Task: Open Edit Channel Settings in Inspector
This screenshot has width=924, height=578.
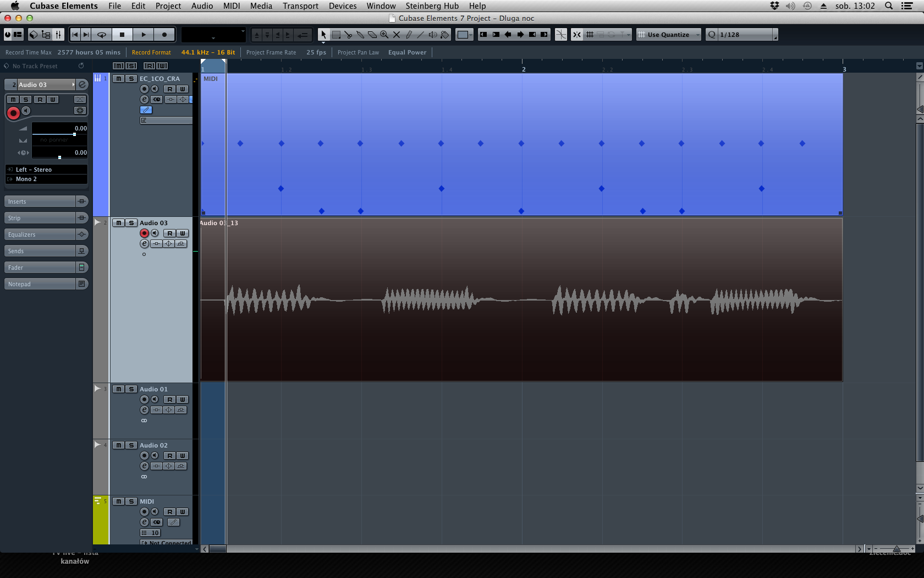Action: 82,84
